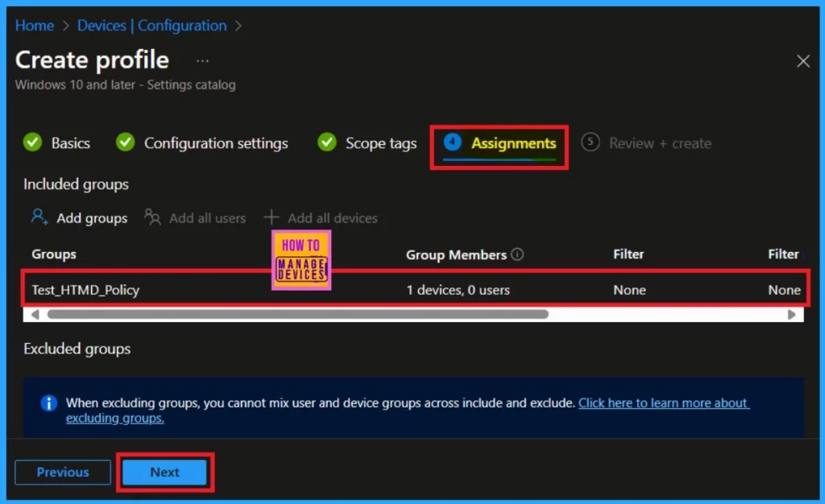Switch to the Configuration settings step
825x504 pixels.
pos(216,143)
